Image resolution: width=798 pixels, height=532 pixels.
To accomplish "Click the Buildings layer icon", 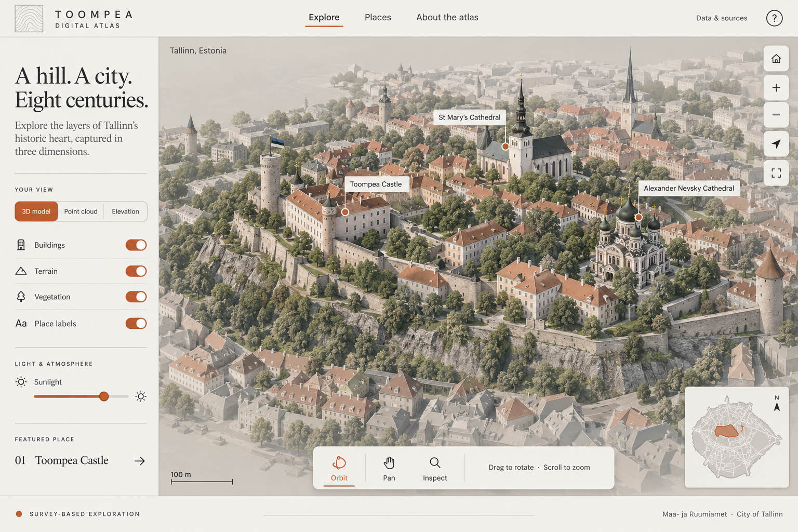I will [21, 245].
